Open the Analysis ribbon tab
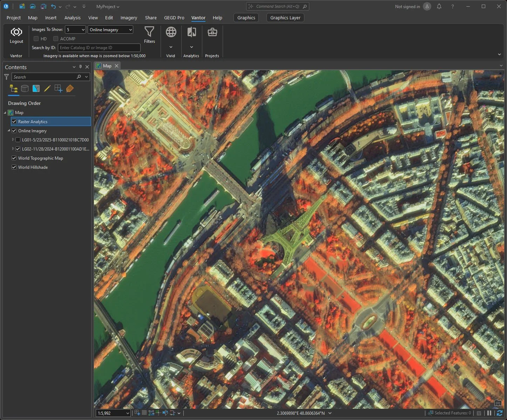This screenshot has height=420, width=507. coord(72,18)
